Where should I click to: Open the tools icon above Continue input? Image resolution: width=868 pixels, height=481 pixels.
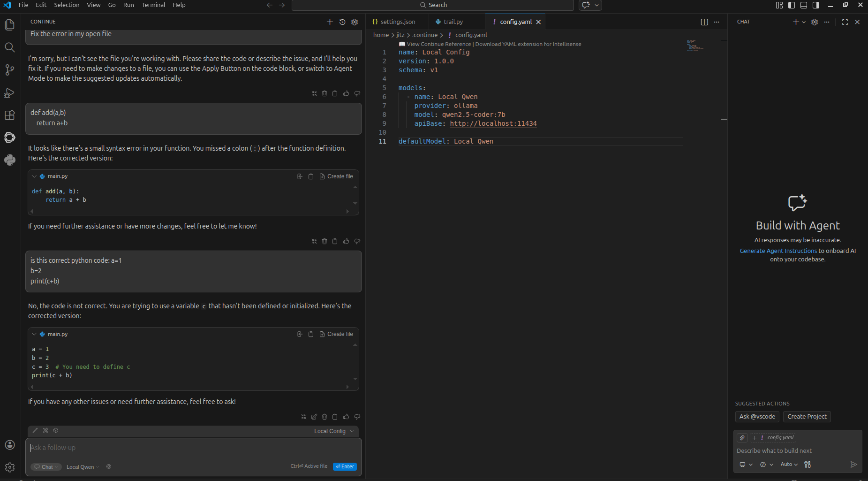45,430
